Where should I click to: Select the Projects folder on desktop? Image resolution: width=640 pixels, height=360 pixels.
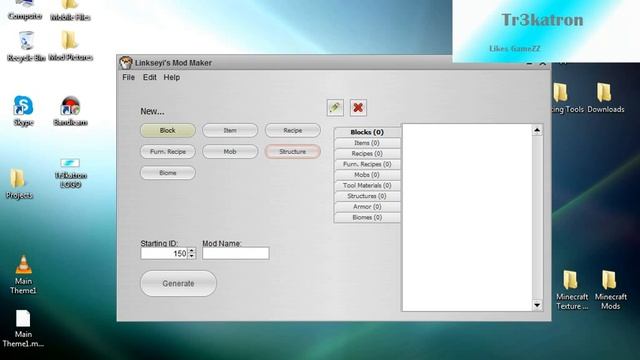[19, 184]
